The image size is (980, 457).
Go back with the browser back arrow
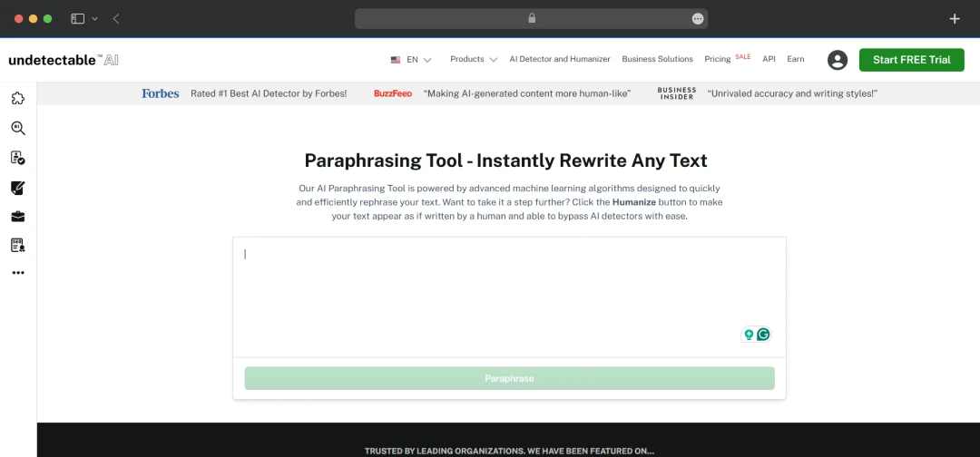[116, 19]
